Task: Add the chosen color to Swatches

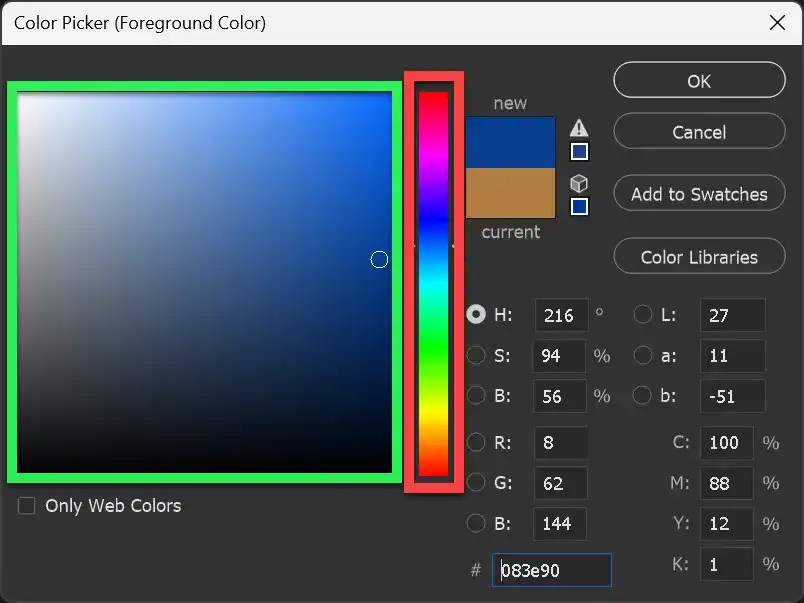Action: 698,193
